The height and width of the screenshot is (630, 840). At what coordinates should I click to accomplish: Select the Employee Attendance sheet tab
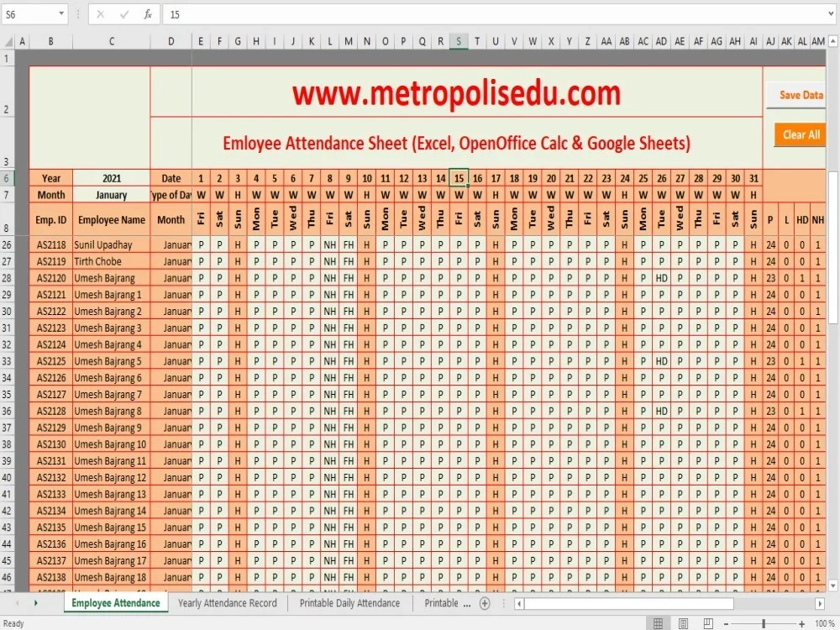pos(116,603)
